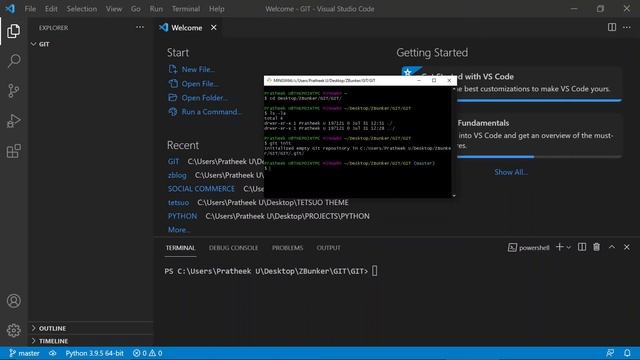Open the terminal launch profile dropdown
Image resolution: width=640 pixels, height=360 pixels.
pos(569,247)
